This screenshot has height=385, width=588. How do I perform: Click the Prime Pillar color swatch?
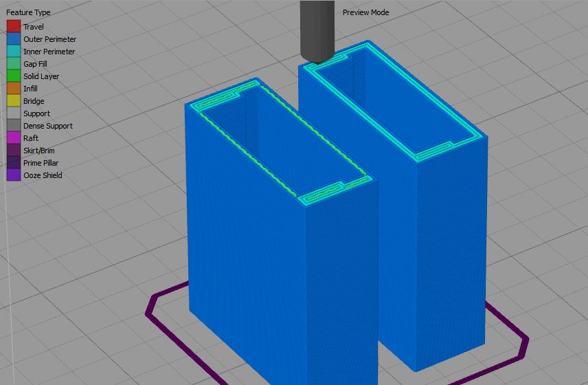pos(14,162)
